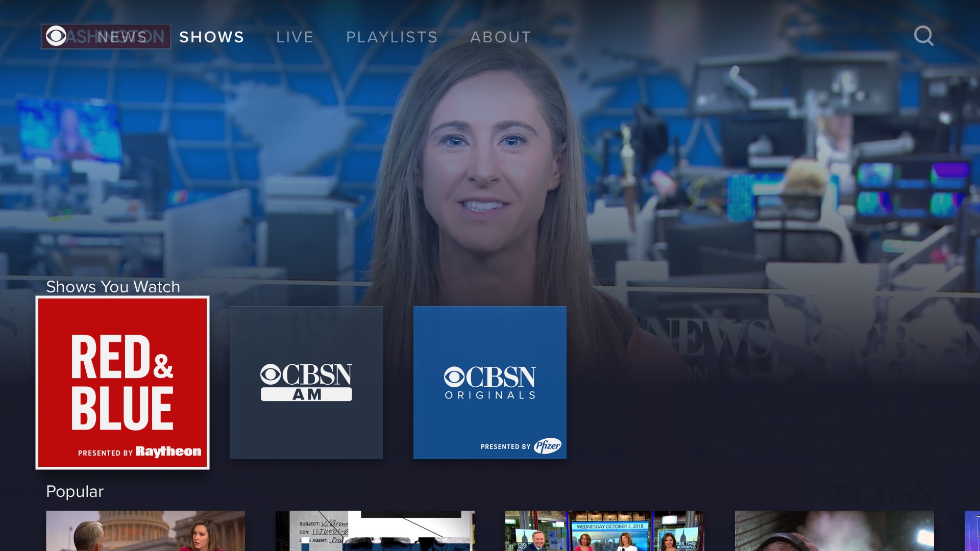Select the partially visible fifth popular thumbnail
Image resolution: width=980 pixels, height=551 pixels.
(972, 531)
